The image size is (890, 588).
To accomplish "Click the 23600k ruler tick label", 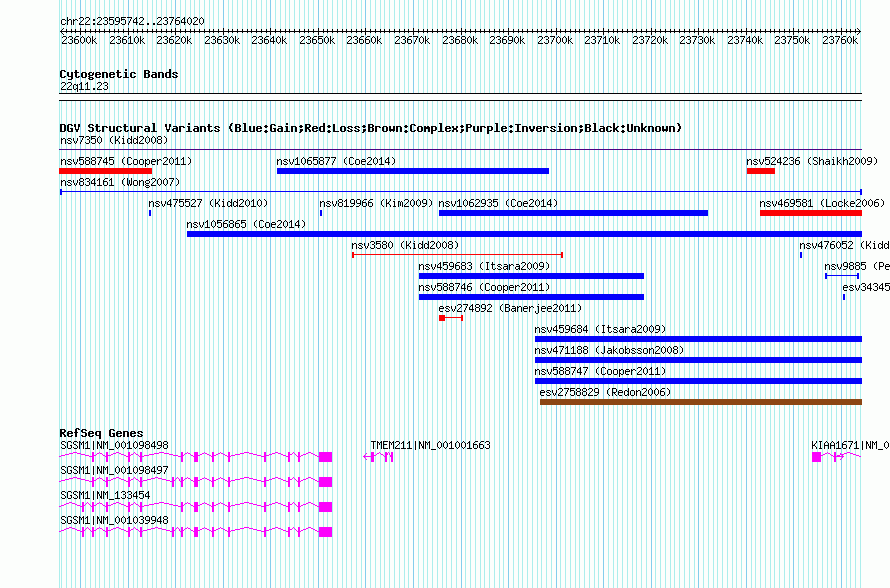I will coord(79,40).
